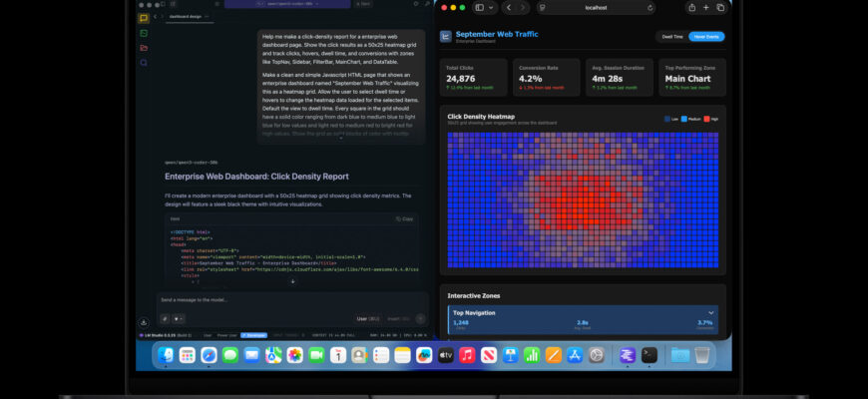Viewport: 868px width, 399px height.
Task: Reload the localhost page
Action: (650, 7)
